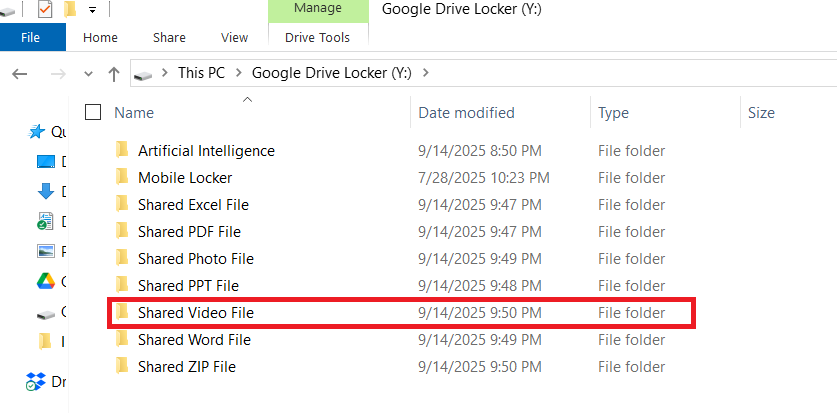
Task: Click the Pictures icon in navigation pane
Action: (45, 251)
